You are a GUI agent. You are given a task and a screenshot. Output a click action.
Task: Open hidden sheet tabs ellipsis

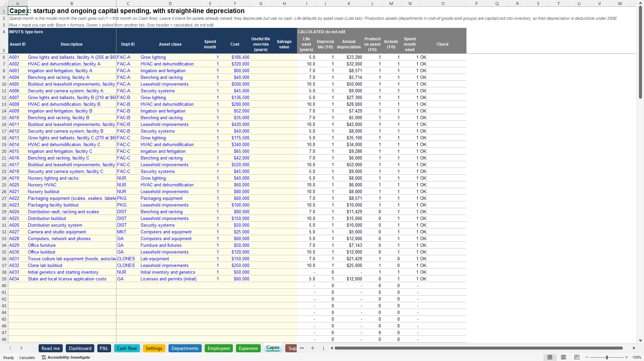pos(302,348)
